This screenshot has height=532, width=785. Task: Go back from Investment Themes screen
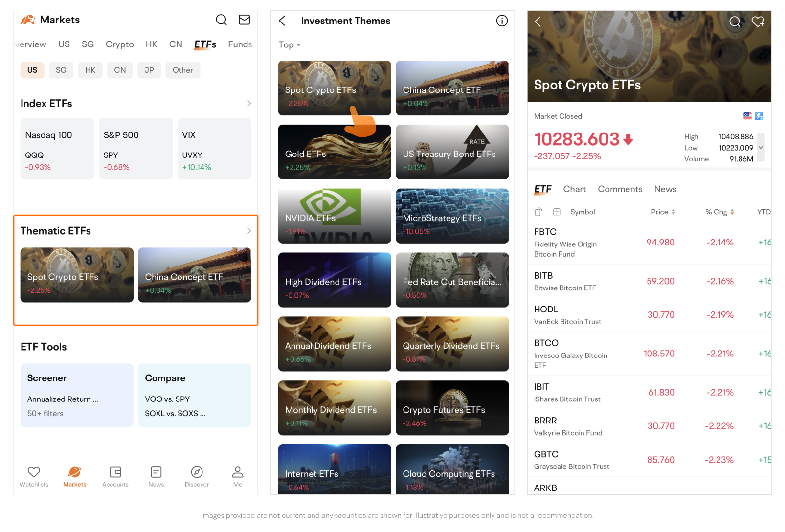pyautogui.click(x=282, y=21)
